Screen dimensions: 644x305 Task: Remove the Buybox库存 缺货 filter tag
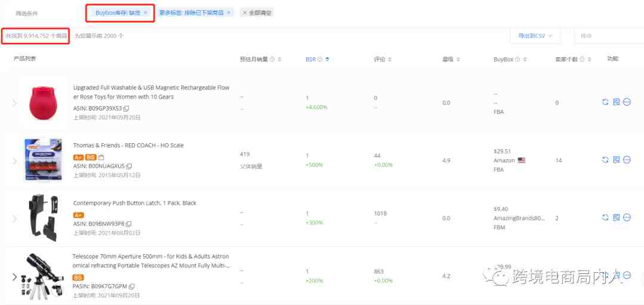click(145, 13)
